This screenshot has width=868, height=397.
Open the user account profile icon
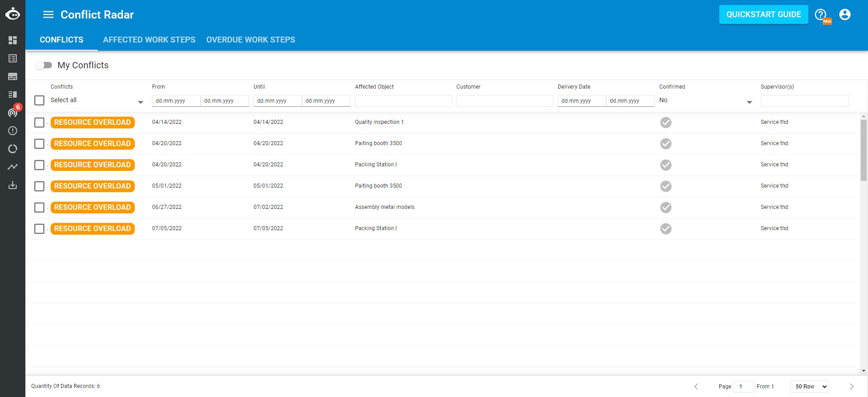pos(845,14)
